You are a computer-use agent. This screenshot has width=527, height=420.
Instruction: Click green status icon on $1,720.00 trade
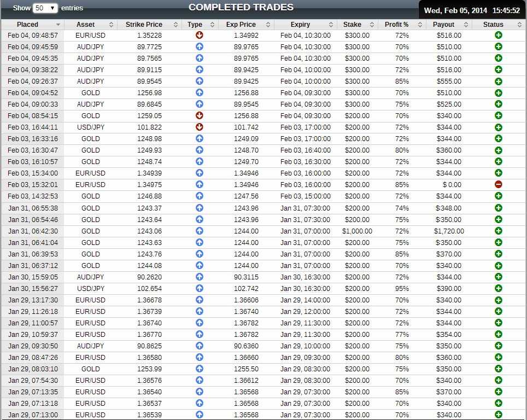pyautogui.click(x=498, y=231)
